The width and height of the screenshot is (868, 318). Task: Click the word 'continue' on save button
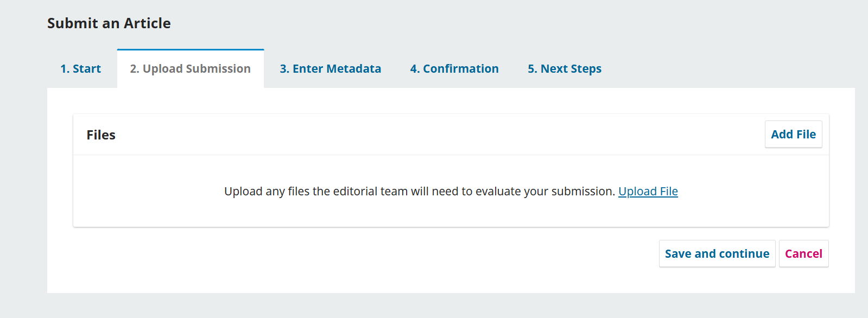click(744, 254)
